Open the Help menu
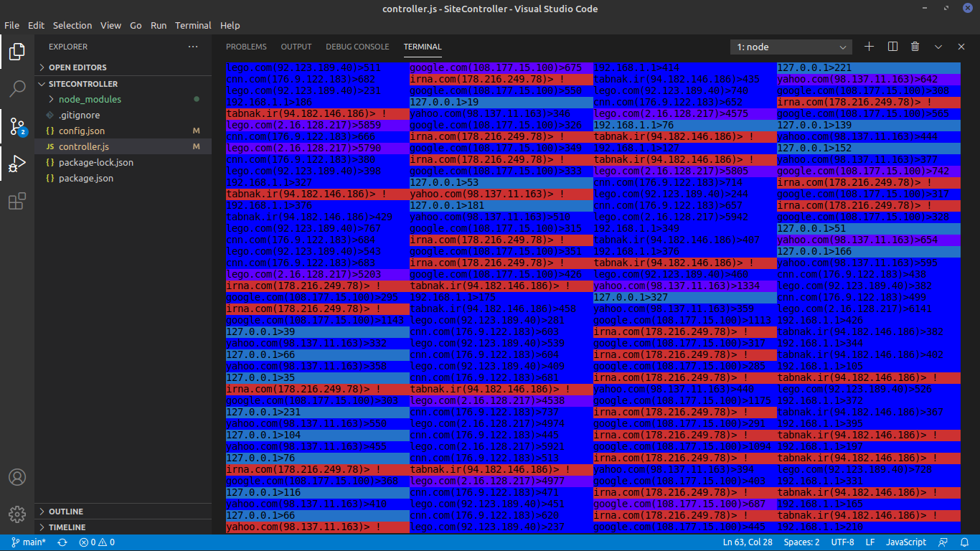 tap(230, 25)
